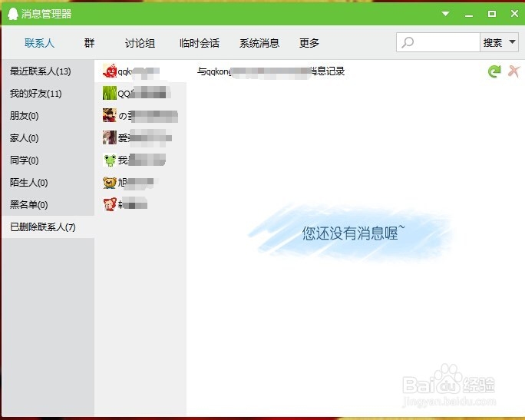This screenshot has height=420, width=525.
Task: Open the title bar dropdown triangle menu
Action: (x=445, y=14)
